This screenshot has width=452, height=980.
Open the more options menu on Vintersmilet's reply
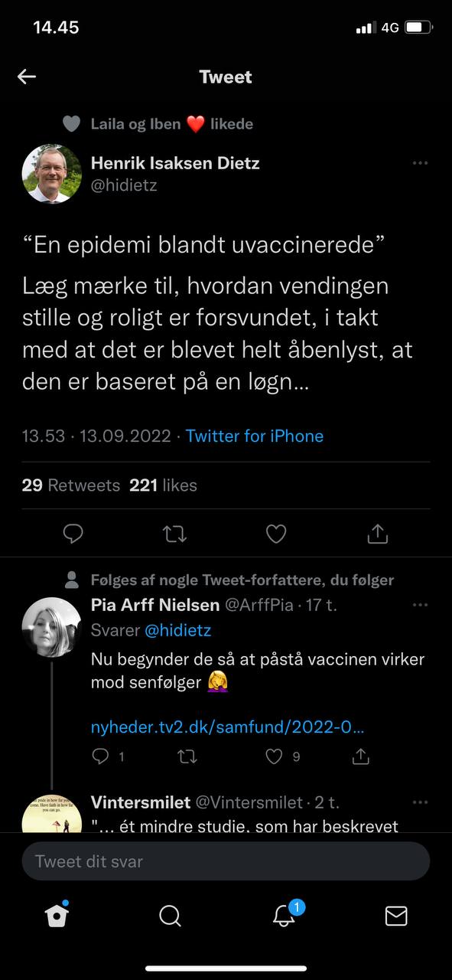pos(420,802)
